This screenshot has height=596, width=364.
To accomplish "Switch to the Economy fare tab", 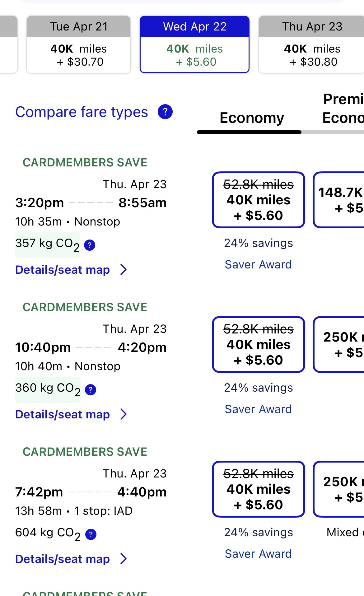I will click(252, 118).
